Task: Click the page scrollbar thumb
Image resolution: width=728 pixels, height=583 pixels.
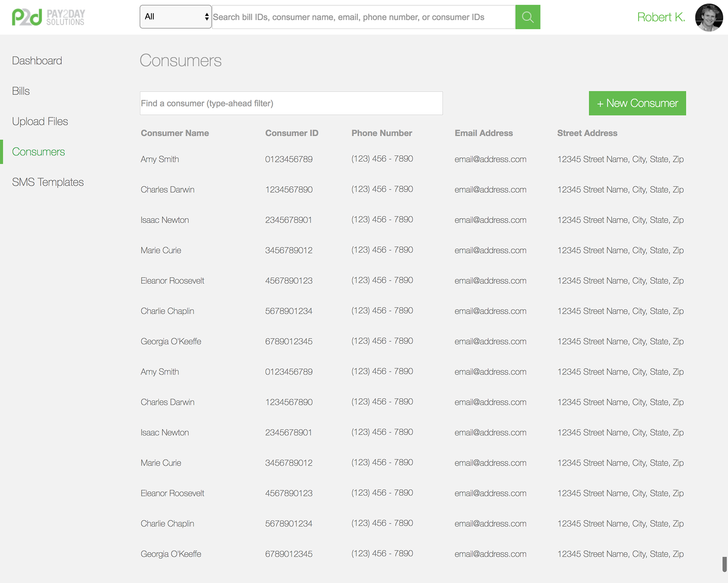Action: [724, 564]
